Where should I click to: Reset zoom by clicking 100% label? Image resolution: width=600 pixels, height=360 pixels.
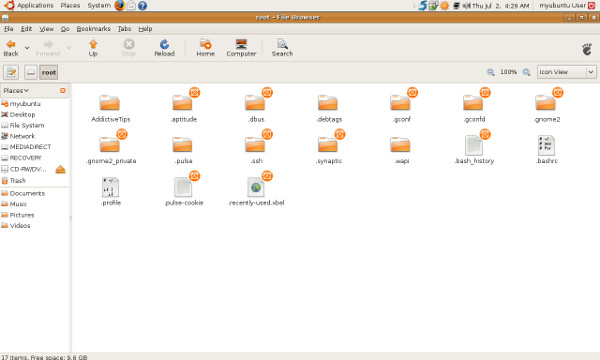point(508,72)
